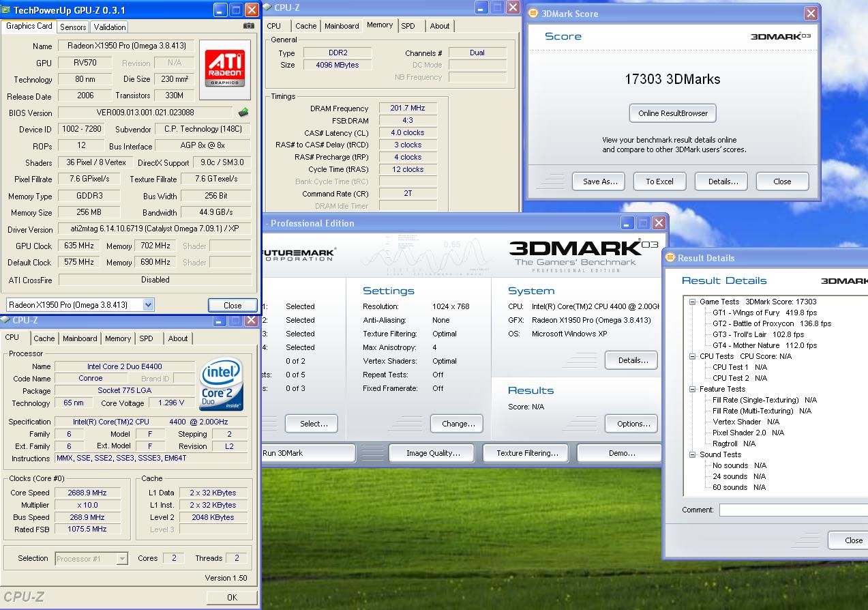Screen dimensions: 868x610
Task: Minimize the 3DMark Professional Edition window
Action: (628, 223)
